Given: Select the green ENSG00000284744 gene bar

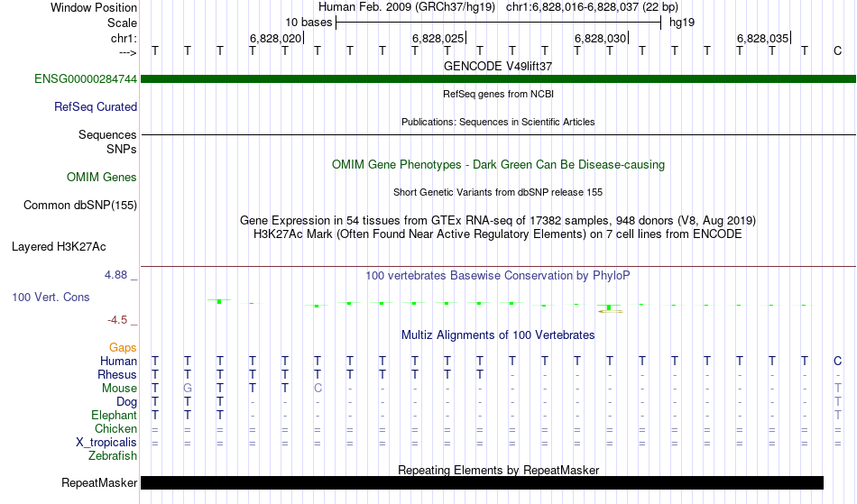Looking at the screenshot, I should 498,79.
